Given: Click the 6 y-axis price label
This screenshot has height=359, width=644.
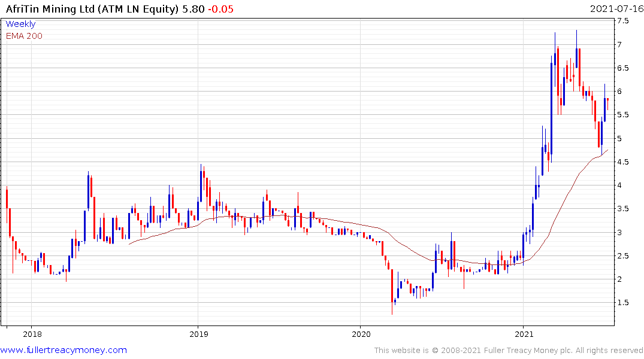Looking at the screenshot, I should click(x=619, y=91).
